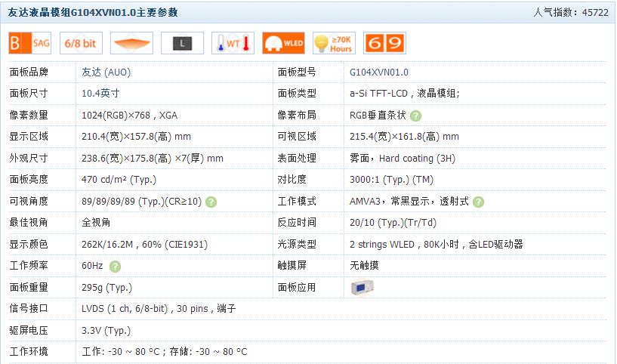Image resolution: width=617 pixels, height=364 pixels.
Task: Click the panel model G104XVN01.0 value
Action: coord(378,72)
